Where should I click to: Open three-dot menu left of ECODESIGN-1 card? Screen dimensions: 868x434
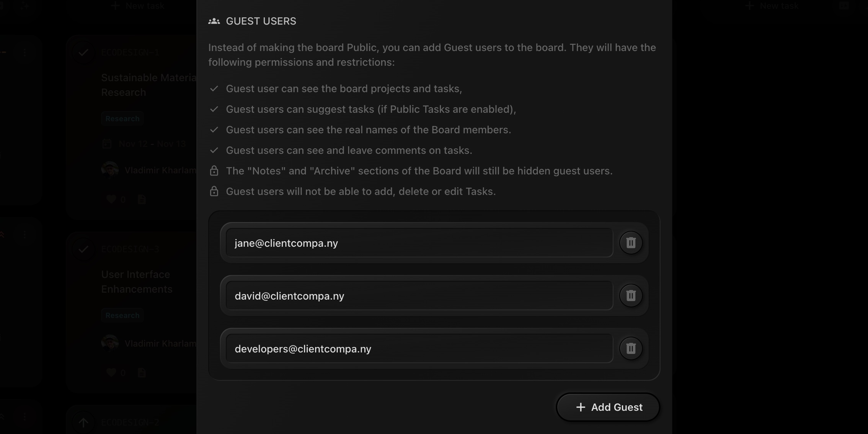click(x=24, y=52)
